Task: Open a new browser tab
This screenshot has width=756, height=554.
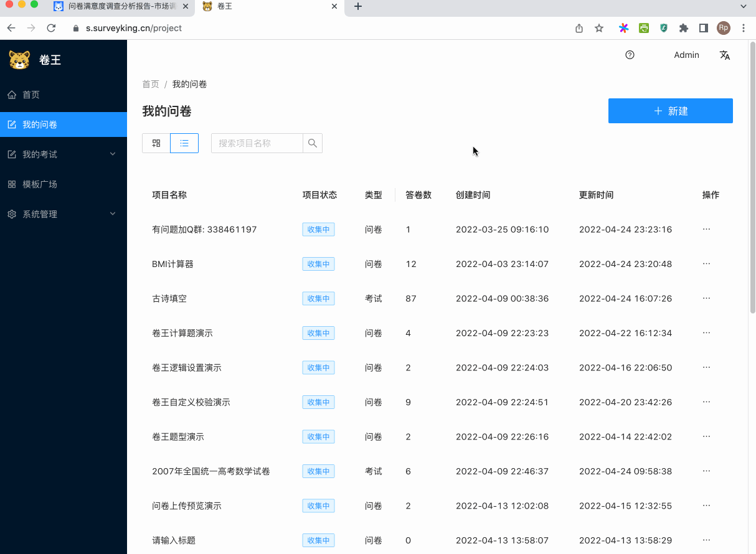Action: click(358, 6)
